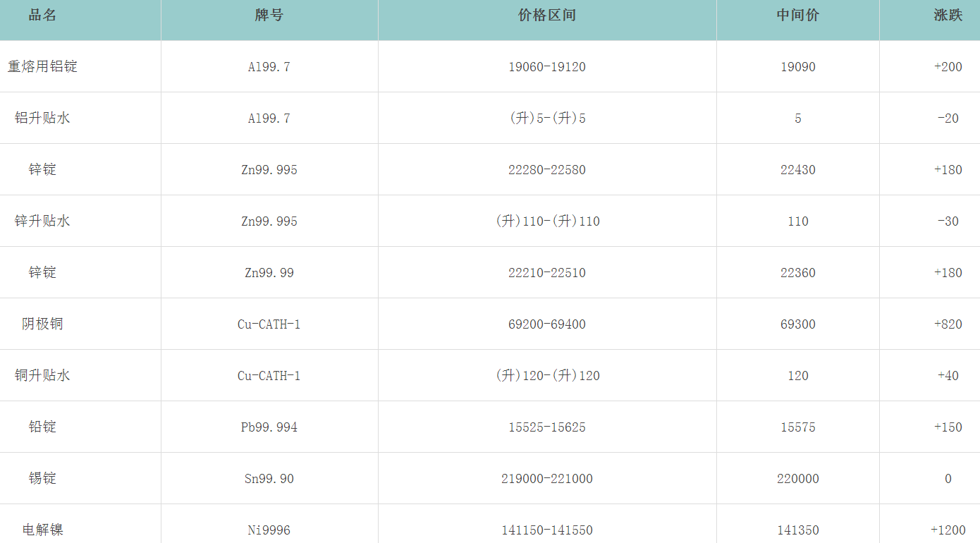The image size is (980, 543).
Task: Select the 锡锭 product name
Action: 42,479
